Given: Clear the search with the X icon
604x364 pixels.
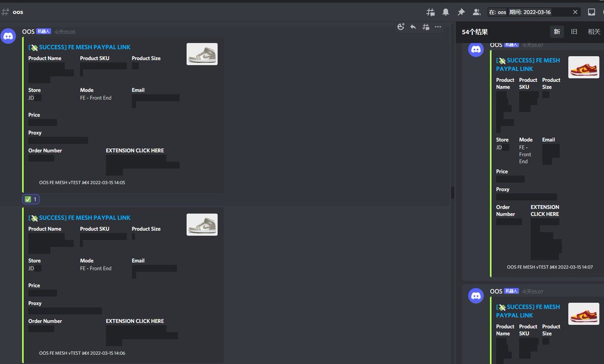Looking at the screenshot, I should 575,12.
